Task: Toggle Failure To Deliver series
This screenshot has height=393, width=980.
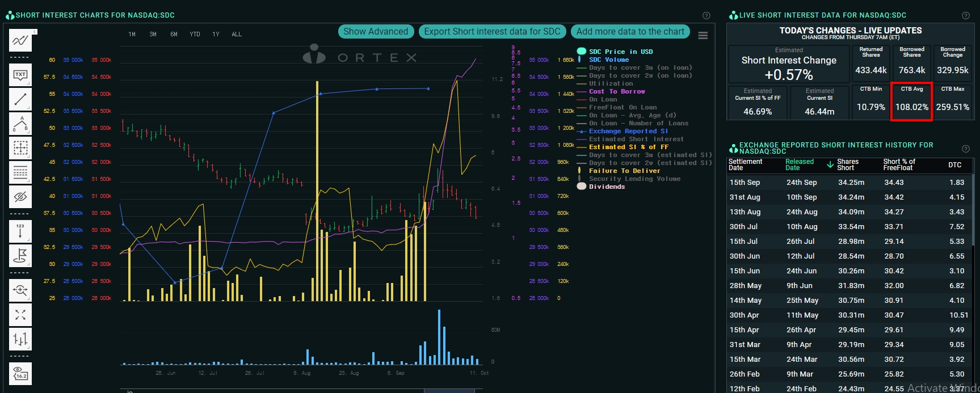Action: [x=624, y=171]
